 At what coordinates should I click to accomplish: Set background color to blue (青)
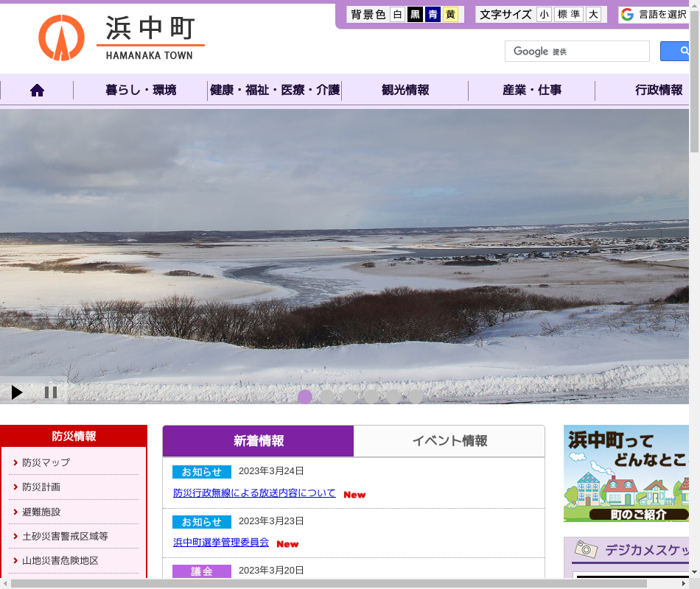[x=433, y=15]
